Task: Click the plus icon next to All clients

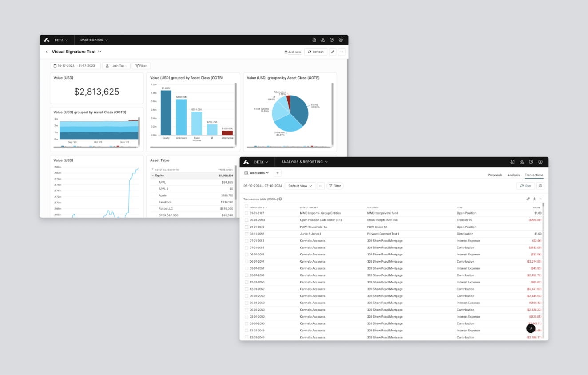Action: [278, 173]
